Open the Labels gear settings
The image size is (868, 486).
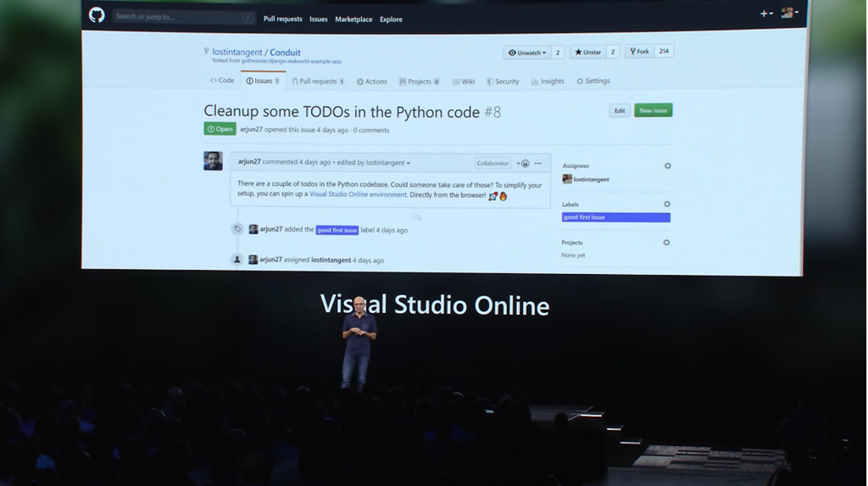667,204
